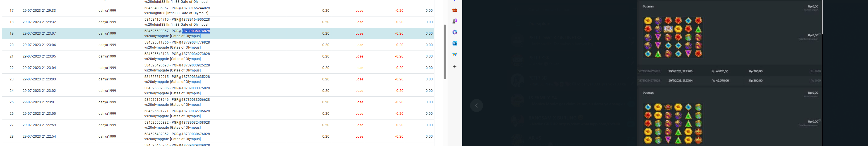Open the Tools briefcase icon in browser sidebar
This screenshot has height=146, width=868.
(x=455, y=10)
